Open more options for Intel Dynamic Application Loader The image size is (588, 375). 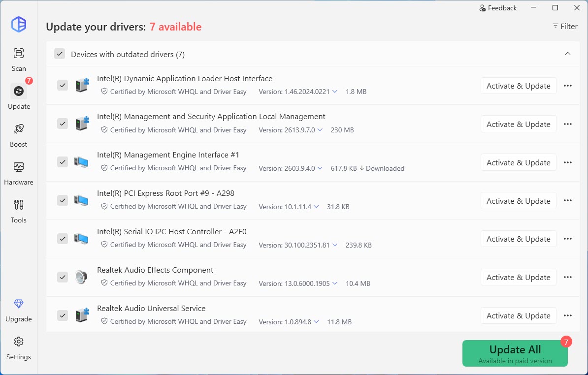pos(568,86)
